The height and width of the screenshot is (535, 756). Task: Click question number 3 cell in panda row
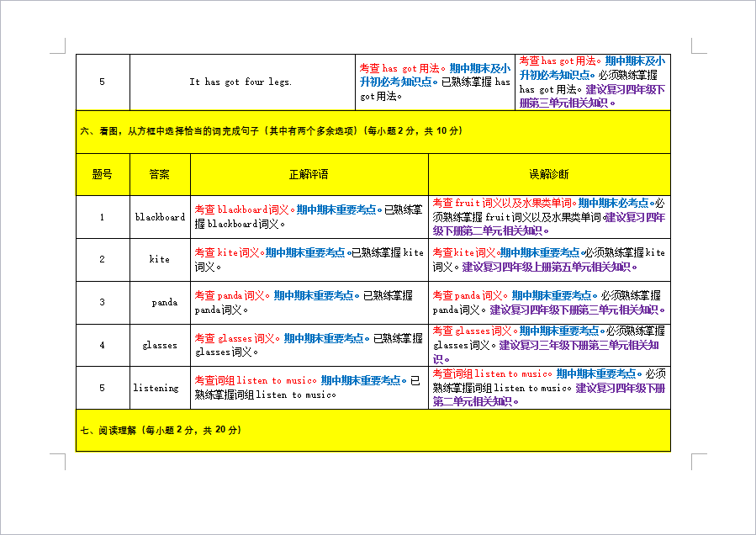102,302
